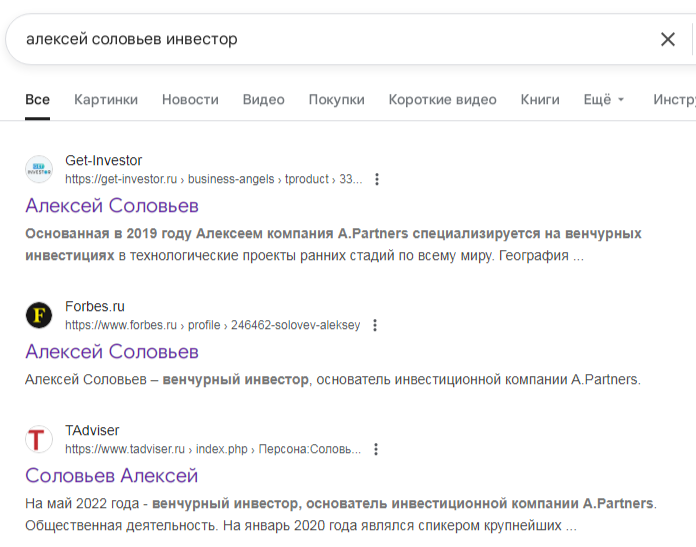Open three-dot menu for TAdviser result
Viewport: 696px width, 547px height.
coord(376,449)
